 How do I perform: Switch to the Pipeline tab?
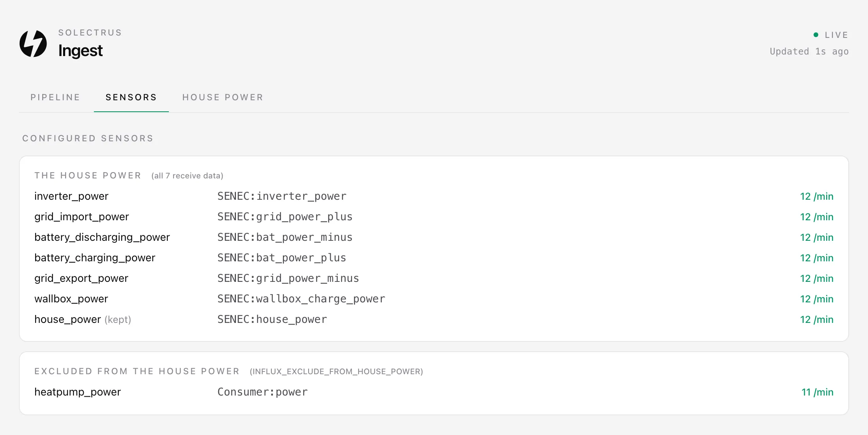[x=55, y=97]
